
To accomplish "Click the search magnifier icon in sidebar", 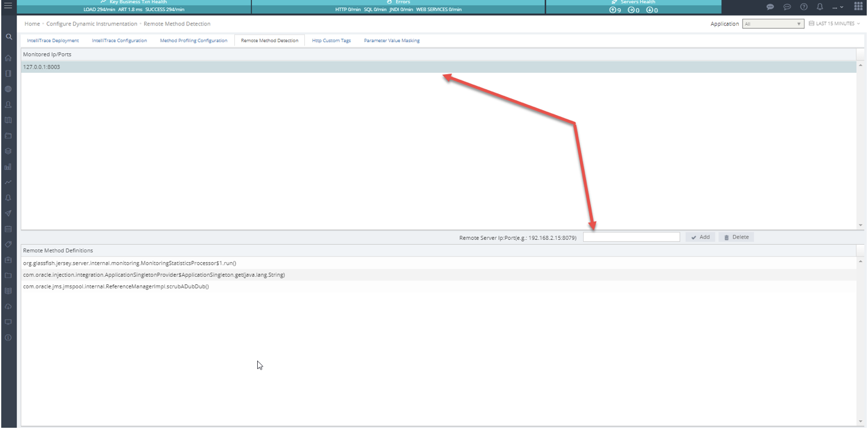I will (9, 37).
